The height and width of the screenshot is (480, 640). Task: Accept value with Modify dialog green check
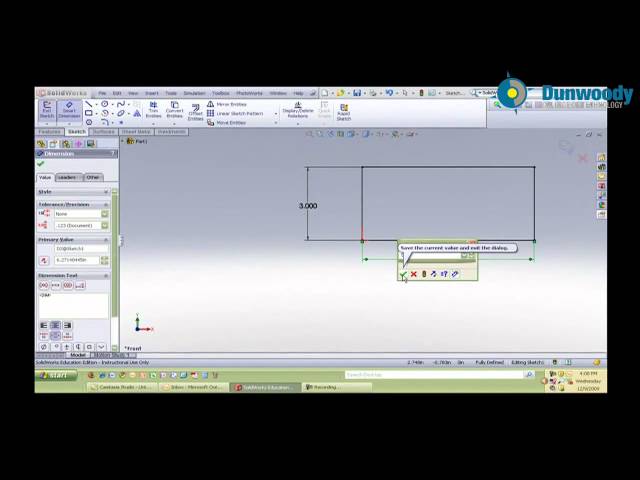403,274
